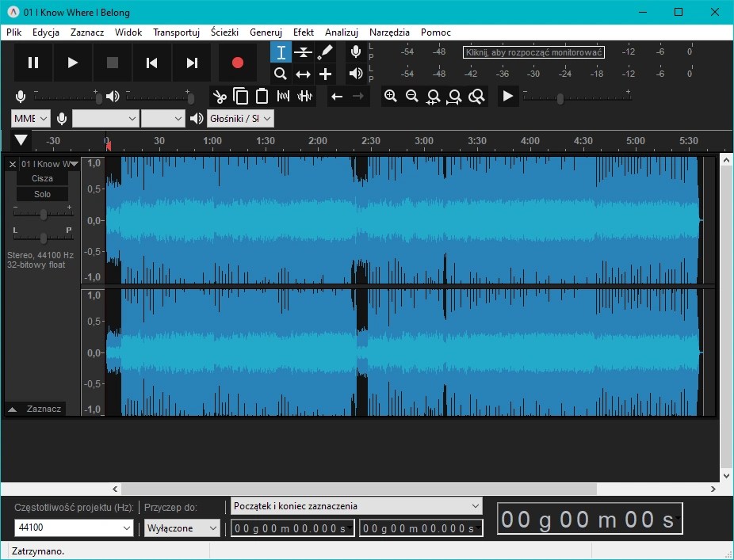The image size is (734, 560).
Task: Click the track gain slider
Action: (x=43, y=214)
